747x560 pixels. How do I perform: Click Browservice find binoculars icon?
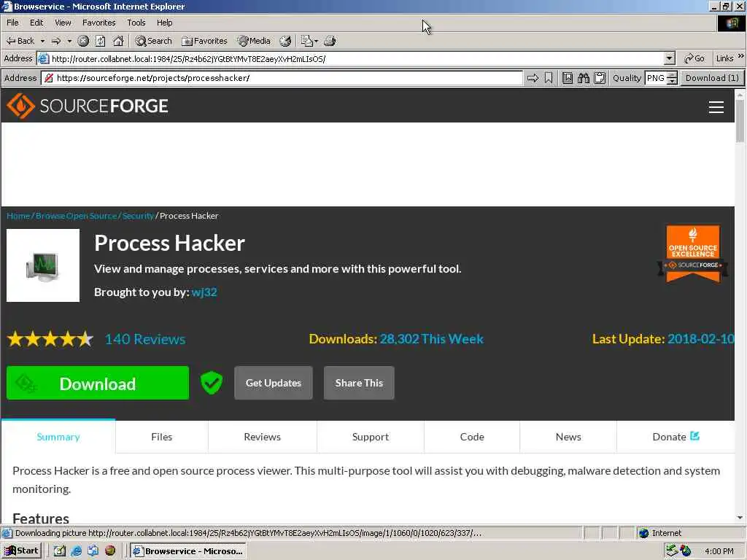[584, 78]
